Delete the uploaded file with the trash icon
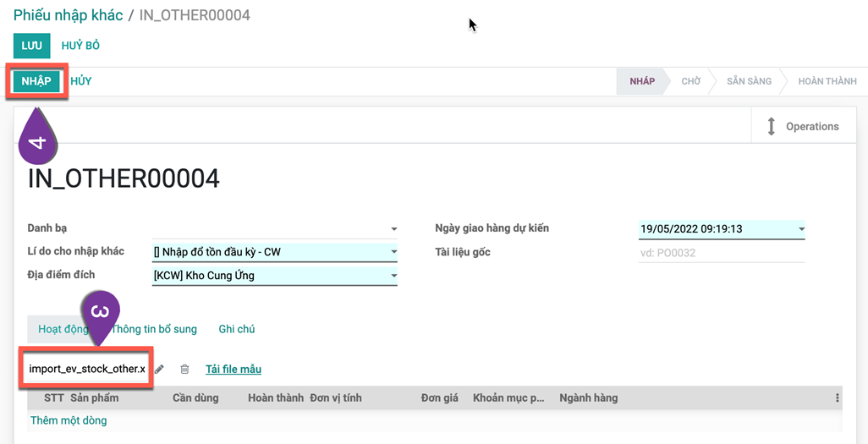The width and height of the screenshot is (868, 444). point(185,370)
